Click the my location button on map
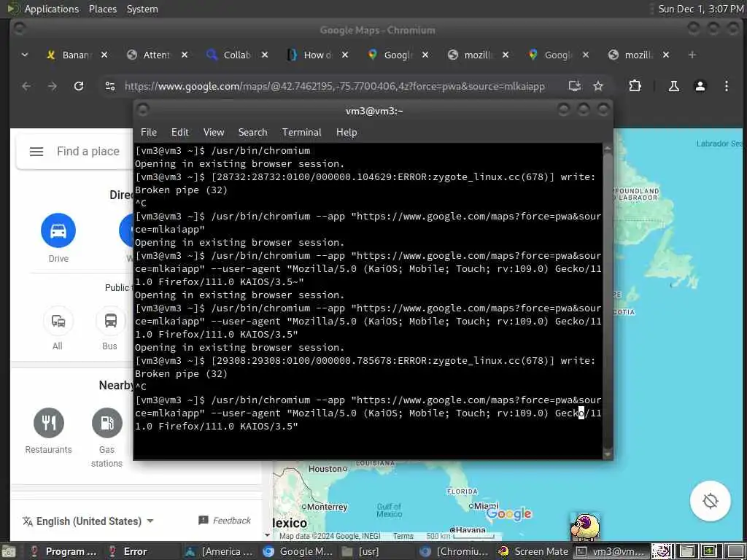 coord(710,501)
